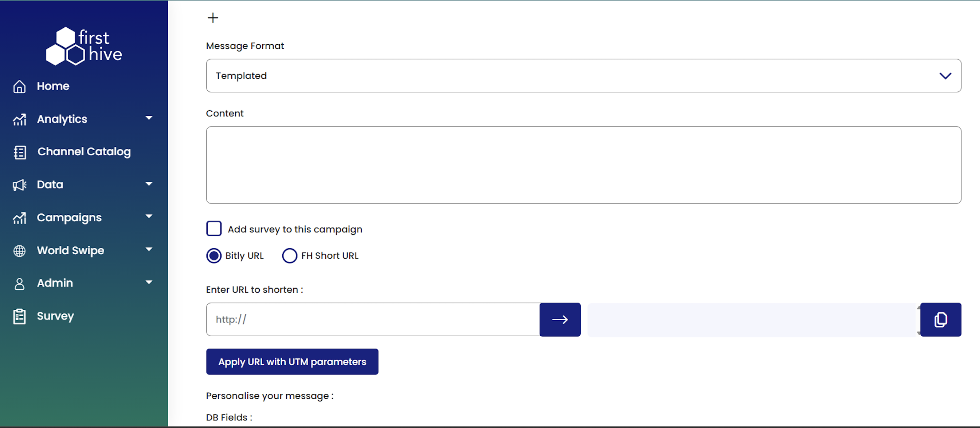Click the Add survey to this campaign label
This screenshot has height=428, width=980.
tap(295, 229)
